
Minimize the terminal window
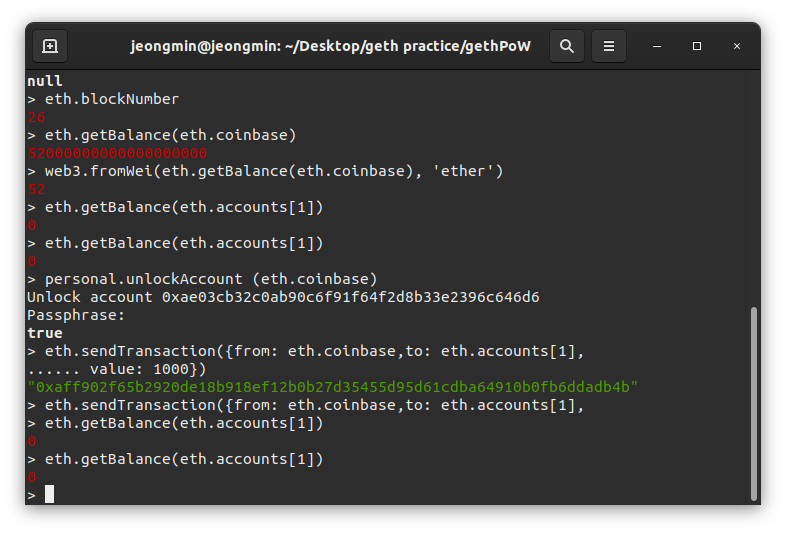click(657, 46)
